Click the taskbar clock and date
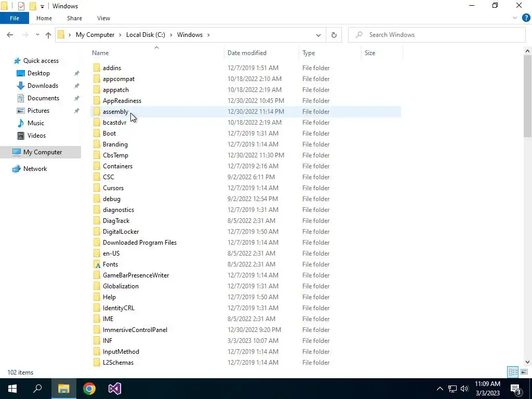532x399 pixels. click(x=487, y=389)
